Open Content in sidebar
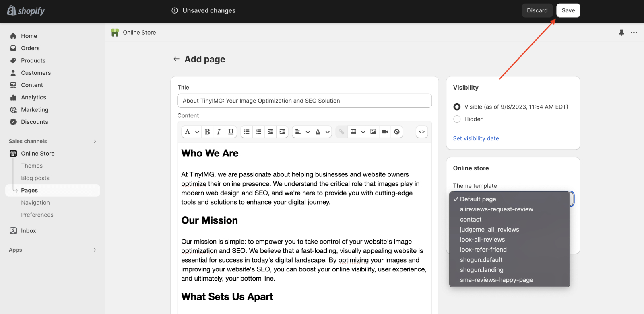This screenshot has height=314, width=644. click(x=53, y=85)
